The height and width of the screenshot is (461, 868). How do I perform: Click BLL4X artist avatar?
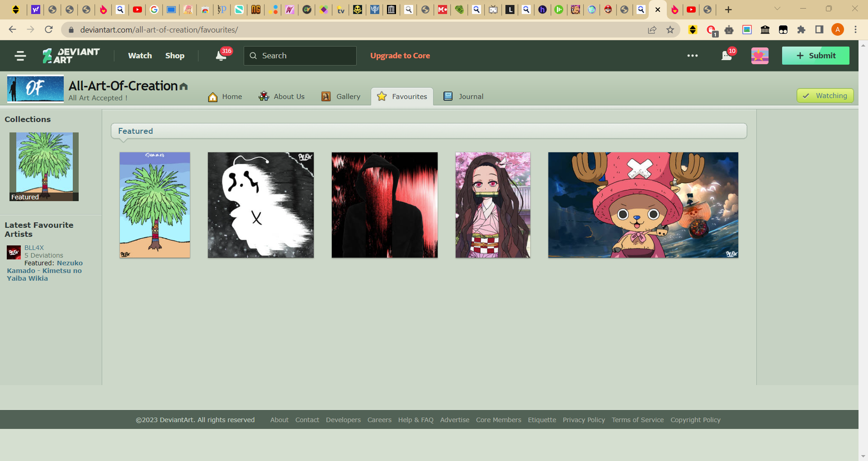(x=14, y=252)
